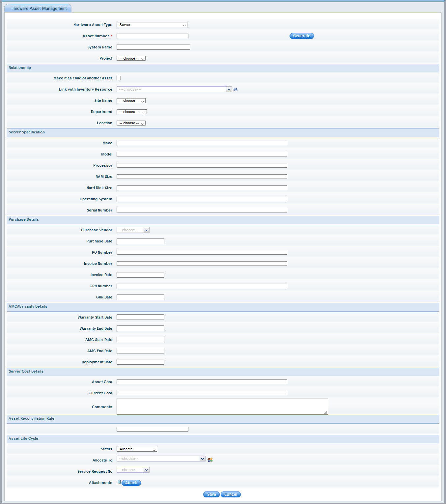Viewport: 446px width, 504px height.
Task: Expand the Project dropdown
Action: point(131,59)
